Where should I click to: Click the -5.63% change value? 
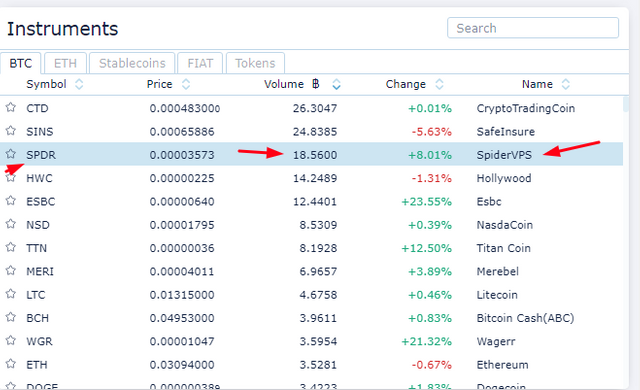pos(431,132)
